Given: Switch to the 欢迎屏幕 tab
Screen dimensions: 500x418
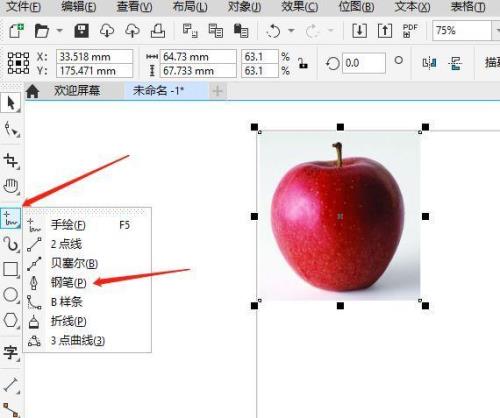Looking at the screenshot, I should (x=77, y=91).
